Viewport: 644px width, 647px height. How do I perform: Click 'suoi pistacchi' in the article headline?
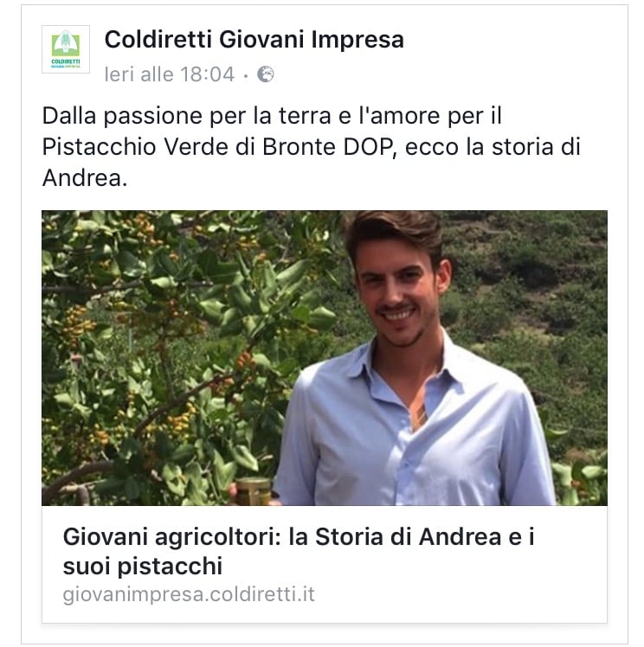(x=143, y=566)
